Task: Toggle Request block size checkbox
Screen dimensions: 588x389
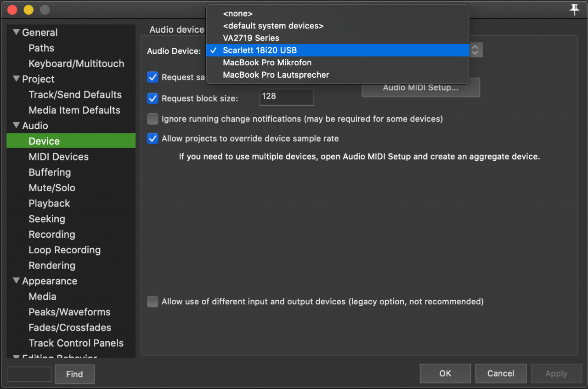Action: (153, 98)
